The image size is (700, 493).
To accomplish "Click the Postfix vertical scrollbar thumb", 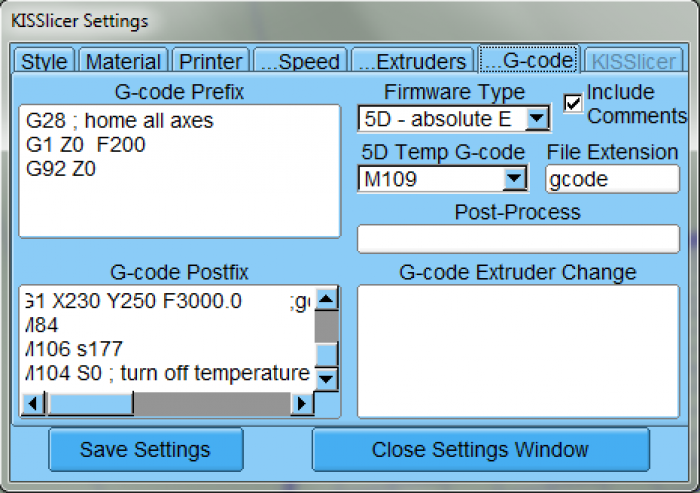I will [x=326, y=354].
